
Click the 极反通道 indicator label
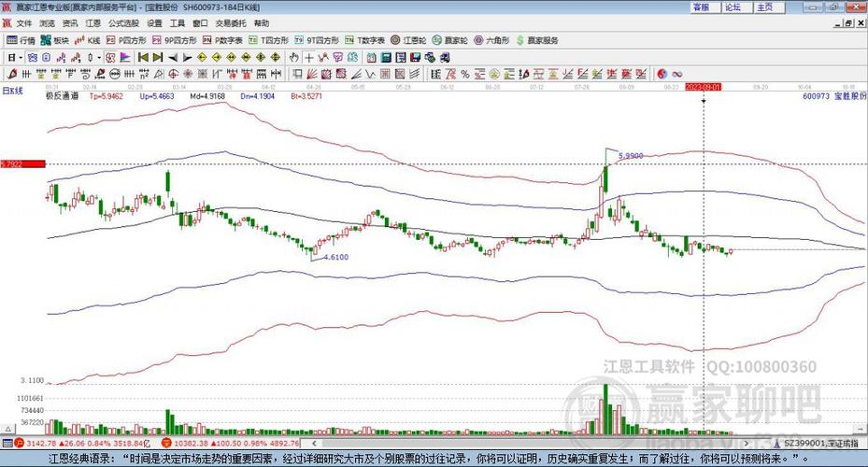point(62,95)
